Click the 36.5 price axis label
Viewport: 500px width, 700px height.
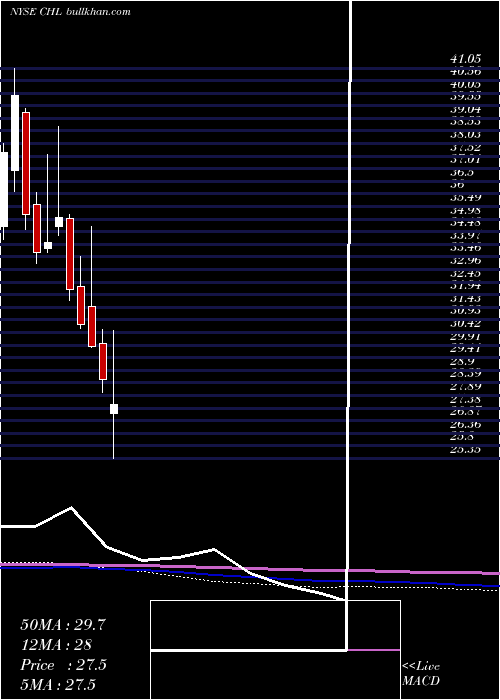coord(461,172)
